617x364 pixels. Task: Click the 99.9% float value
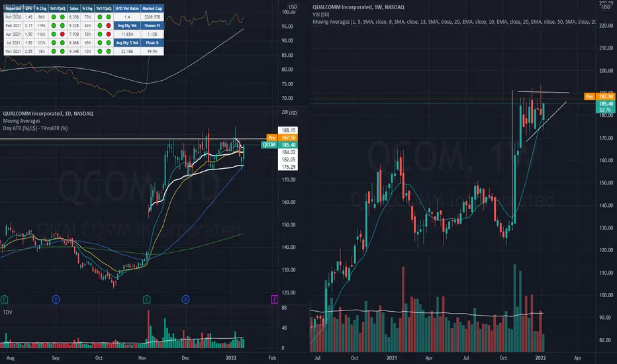pyautogui.click(x=152, y=51)
